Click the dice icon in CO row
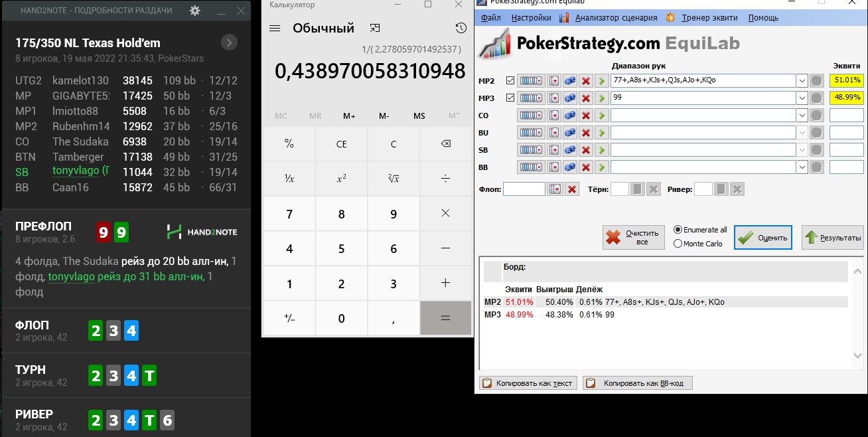This screenshot has width=868, height=437. coord(569,115)
